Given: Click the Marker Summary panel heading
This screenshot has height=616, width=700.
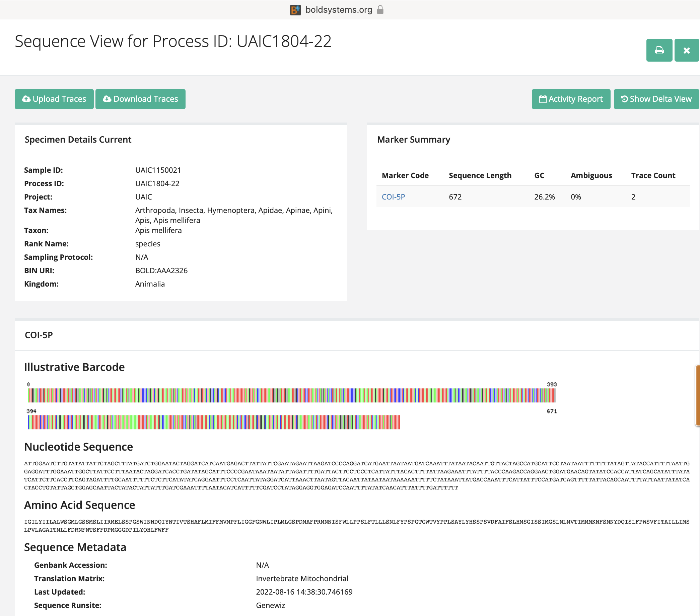Looking at the screenshot, I should tap(413, 140).
